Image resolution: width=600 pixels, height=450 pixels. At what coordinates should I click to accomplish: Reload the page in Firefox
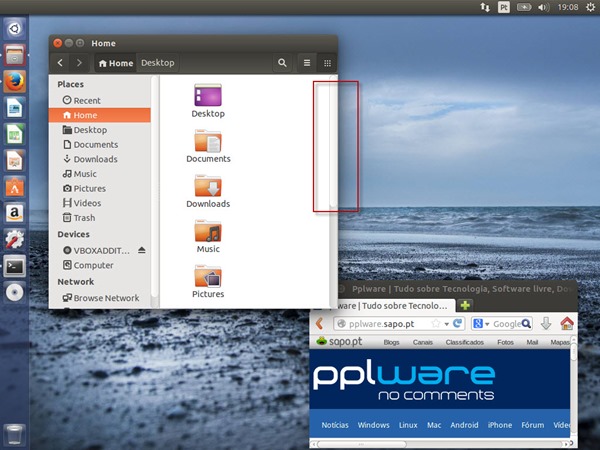[x=458, y=324]
